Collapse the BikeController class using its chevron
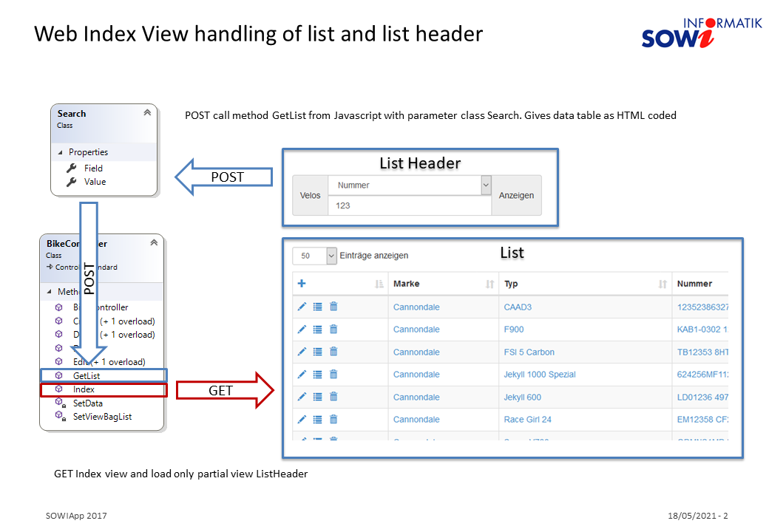Image resolution: width=769 pixels, height=532 pixels. [x=153, y=242]
